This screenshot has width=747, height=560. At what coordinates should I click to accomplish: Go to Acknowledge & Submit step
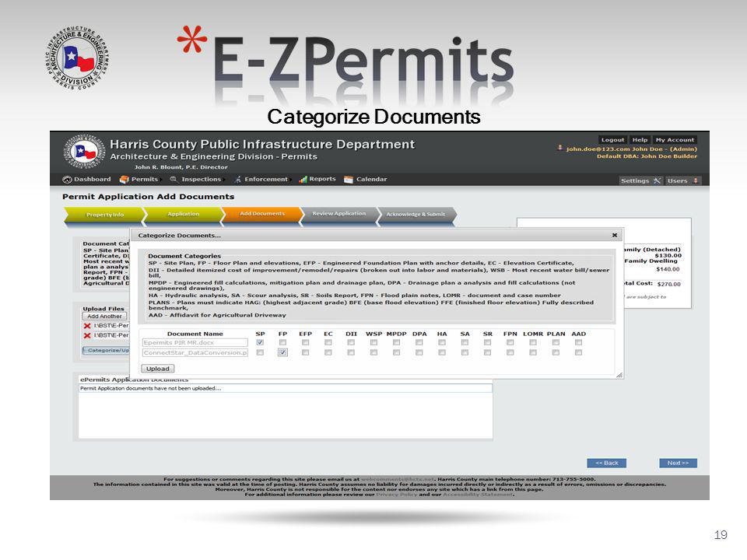point(416,215)
